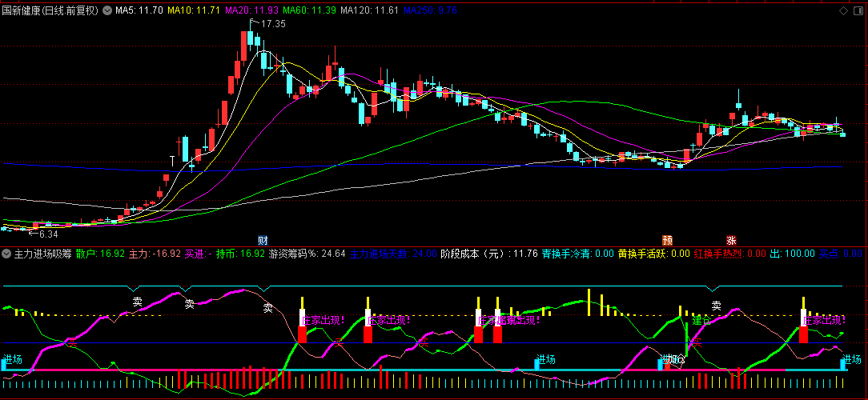Click the 买进: - value
This screenshot has height=400, width=868.
(198, 254)
